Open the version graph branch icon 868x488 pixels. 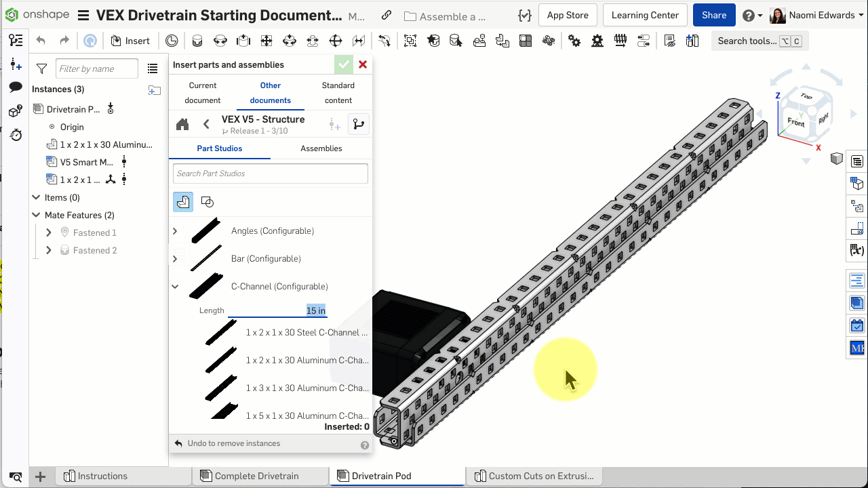(x=358, y=125)
